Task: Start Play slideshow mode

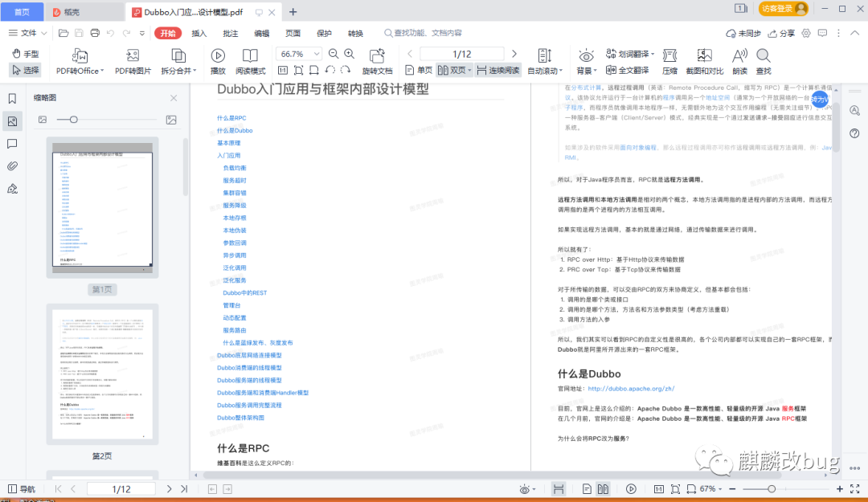Action: pos(218,61)
